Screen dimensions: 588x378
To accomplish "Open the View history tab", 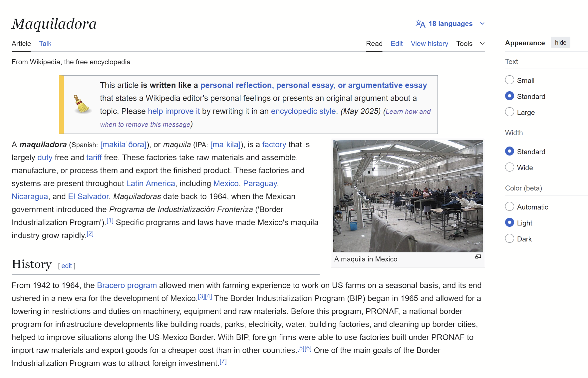I will [x=430, y=44].
